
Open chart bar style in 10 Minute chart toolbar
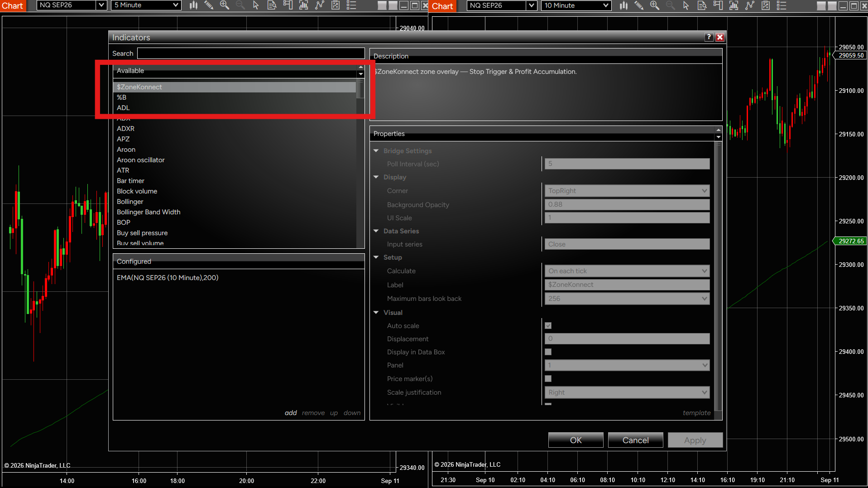tap(623, 5)
